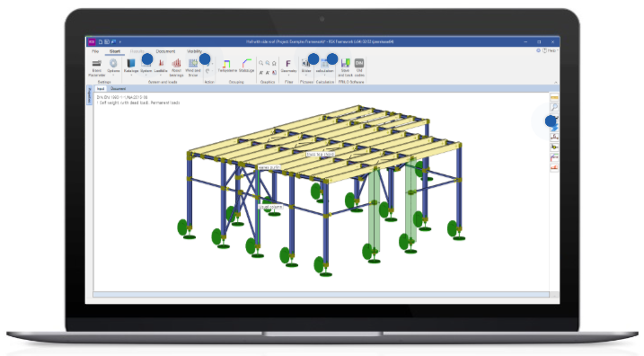Collapse the ribbon with the chevron
This screenshot has height=356, width=644.
556,82
